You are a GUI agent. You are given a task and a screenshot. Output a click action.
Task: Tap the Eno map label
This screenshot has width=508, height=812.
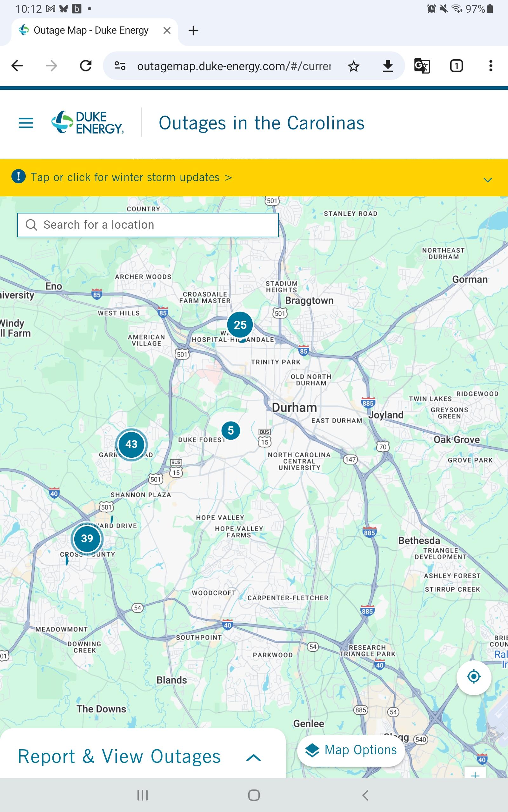54,286
